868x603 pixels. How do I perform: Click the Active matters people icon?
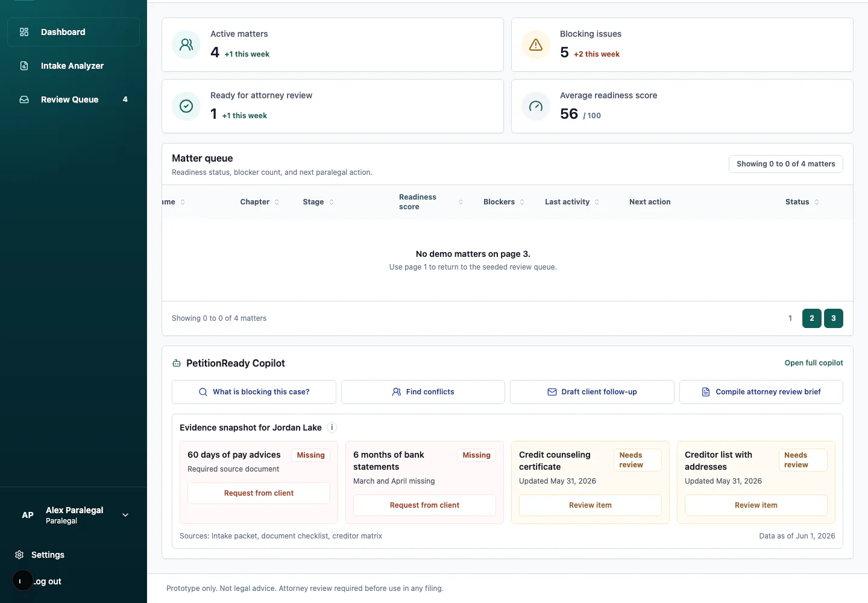pyautogui.click(x=186, y=45)
